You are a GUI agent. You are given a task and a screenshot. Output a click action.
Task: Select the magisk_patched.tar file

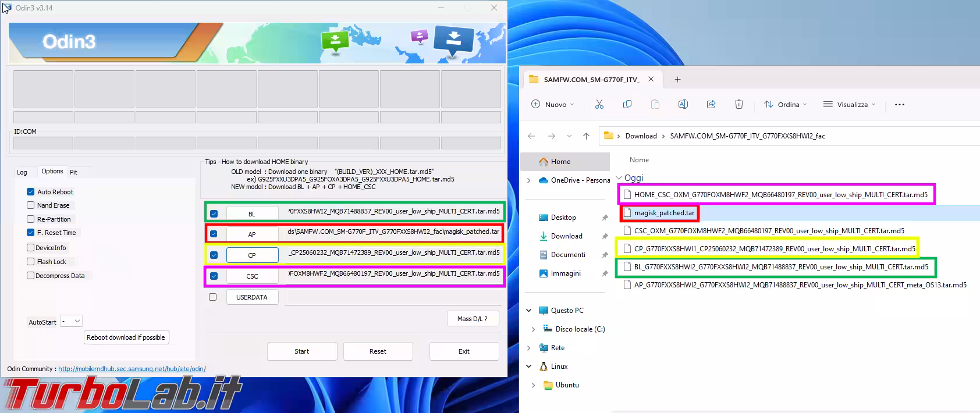click(664, 213)
